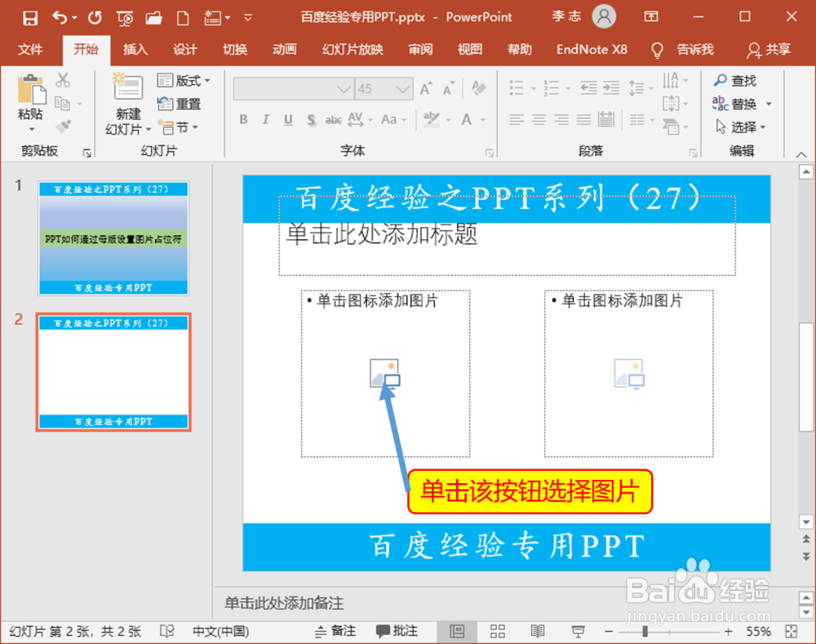This screenshot has height=644, width=816.
Task: Adjust the zoom slider handle
Action: [645, 632]
